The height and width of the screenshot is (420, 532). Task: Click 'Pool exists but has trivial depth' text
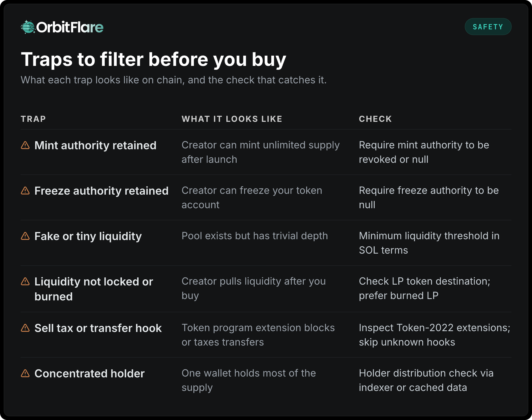[x=255, y=236]
